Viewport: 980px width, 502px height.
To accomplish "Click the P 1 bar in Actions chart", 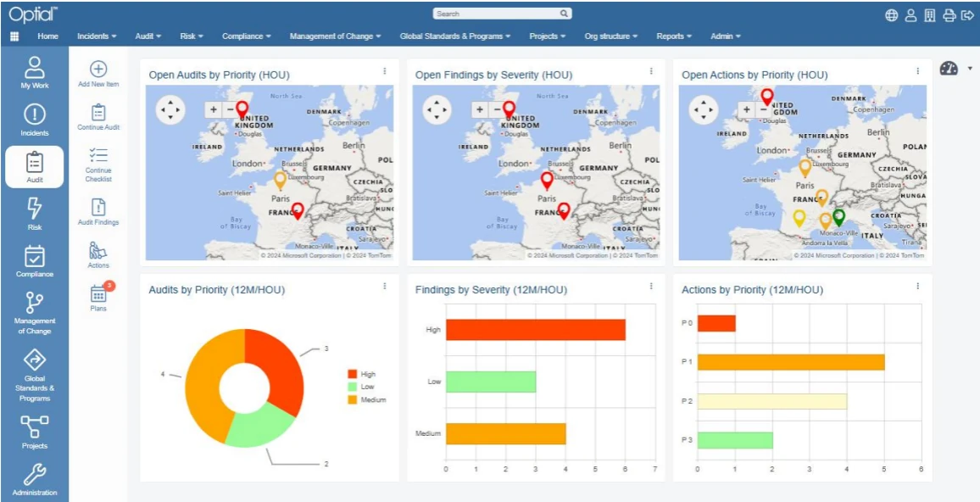I will (x=791, y=362).
